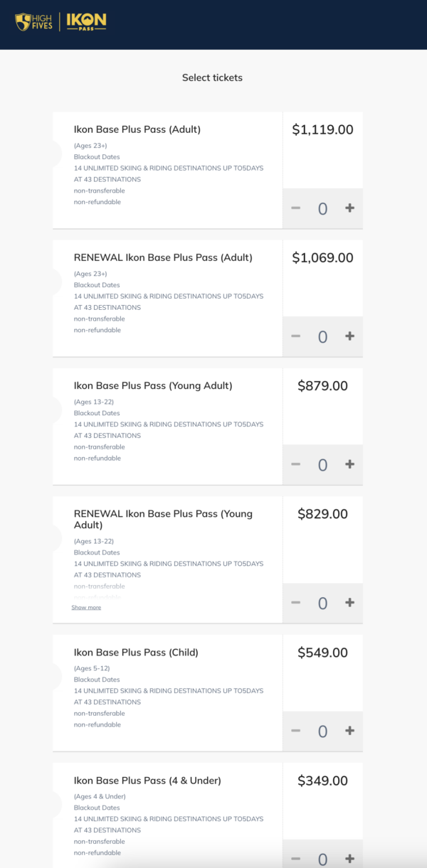Click the quantity field of the Child pass
Screen dimensions: 427x868
(x=322, y=731)
